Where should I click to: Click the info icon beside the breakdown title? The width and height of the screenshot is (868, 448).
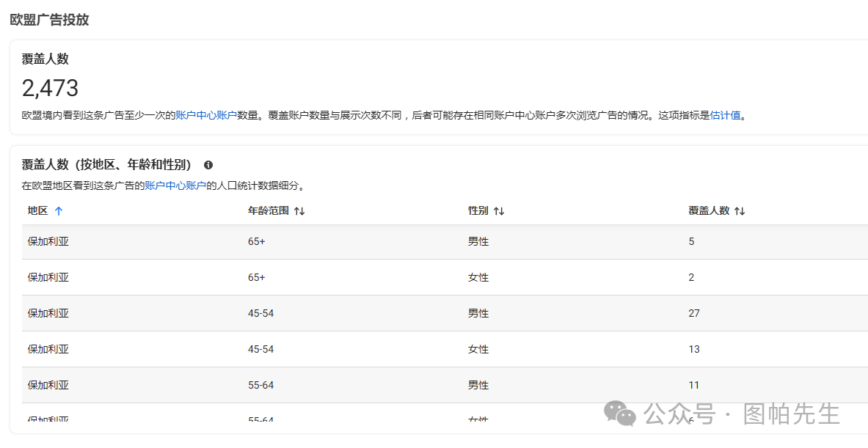pyautogui.click(x=208, y=165)
